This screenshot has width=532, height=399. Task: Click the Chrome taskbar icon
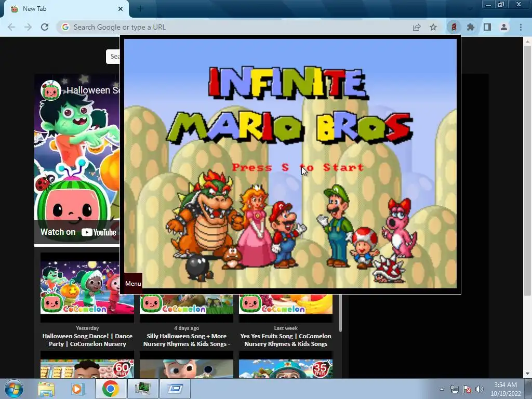point(110,389)
